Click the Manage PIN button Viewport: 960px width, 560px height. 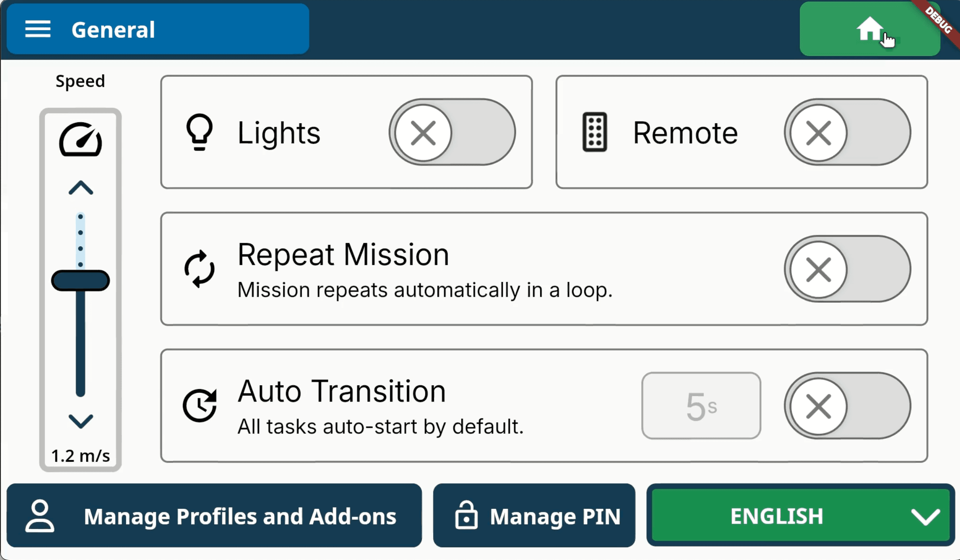(534, 516)
